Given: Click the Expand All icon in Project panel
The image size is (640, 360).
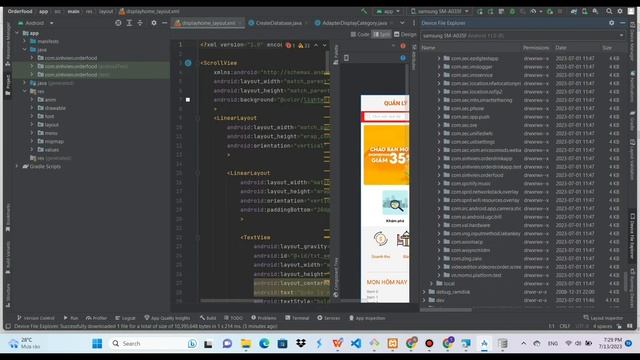Looking at the screenshot, I should [x=129, y=23].
